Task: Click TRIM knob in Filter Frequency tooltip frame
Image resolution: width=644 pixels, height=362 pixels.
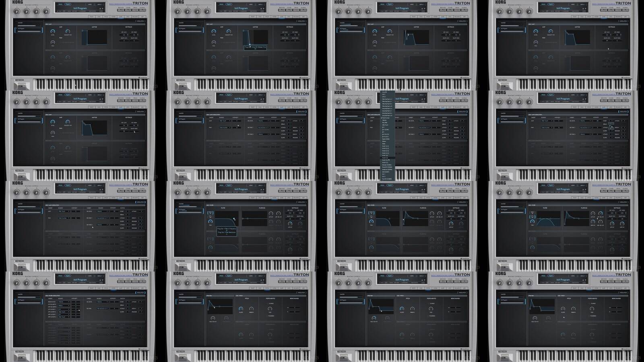Action: [210, 222]
